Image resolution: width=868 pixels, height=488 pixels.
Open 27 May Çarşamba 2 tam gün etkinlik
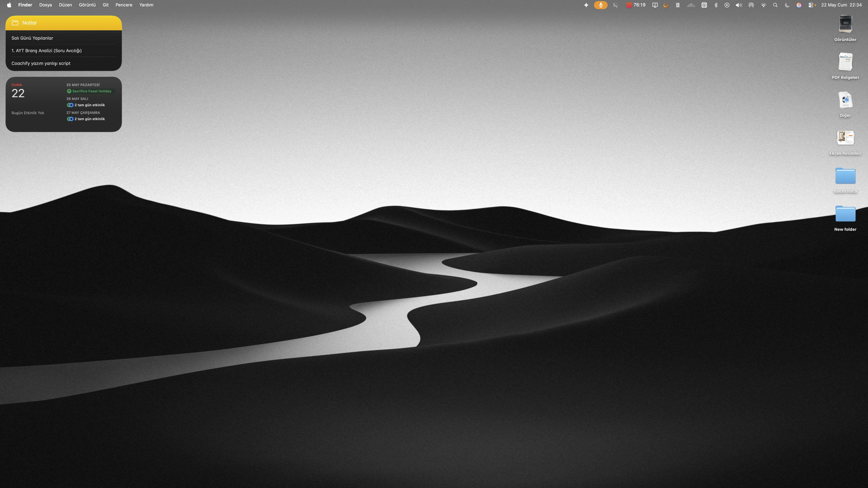(x=86, y=119)
